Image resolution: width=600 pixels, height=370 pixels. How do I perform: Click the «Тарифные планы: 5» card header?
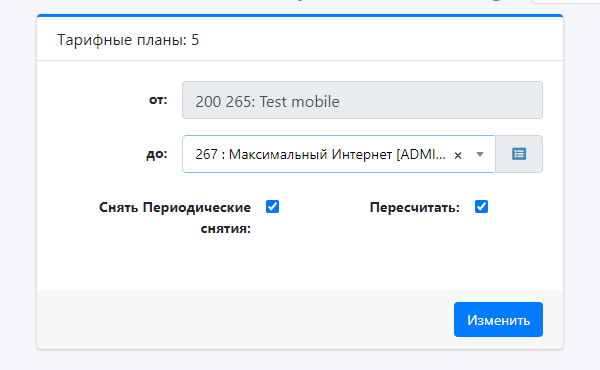(300, 39)
